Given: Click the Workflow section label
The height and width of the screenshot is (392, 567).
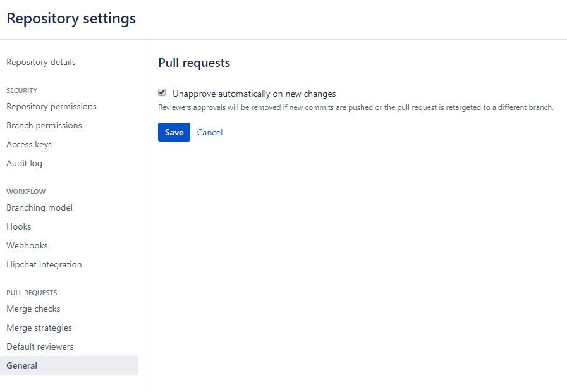Looking at the screenshot, I should pos(25,192).
